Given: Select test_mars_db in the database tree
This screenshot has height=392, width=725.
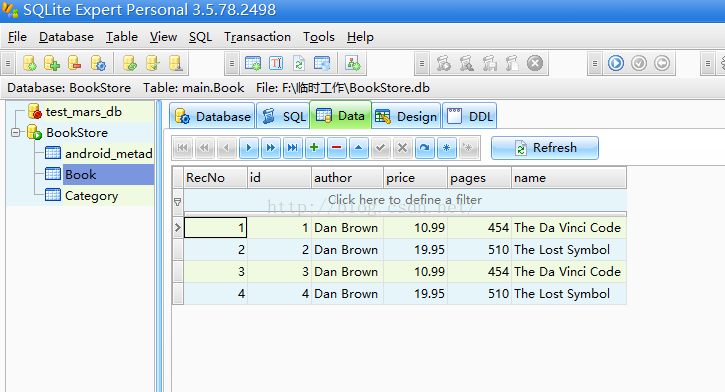Looking at the screenshot, I should 83,112.
